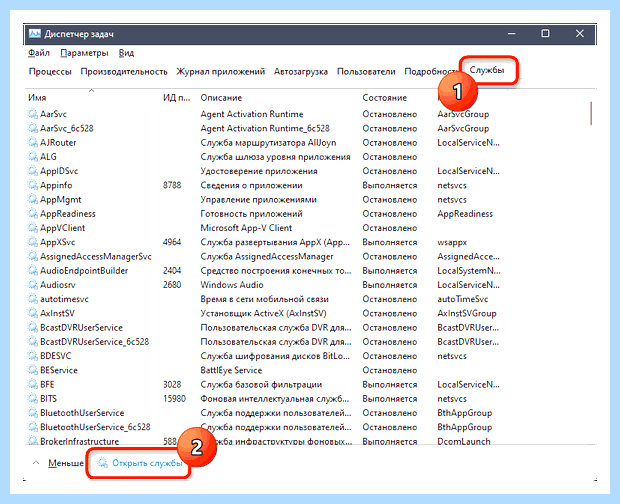Click the gear icon for BITS
620x504 pixels.
[x=33, y=398]
